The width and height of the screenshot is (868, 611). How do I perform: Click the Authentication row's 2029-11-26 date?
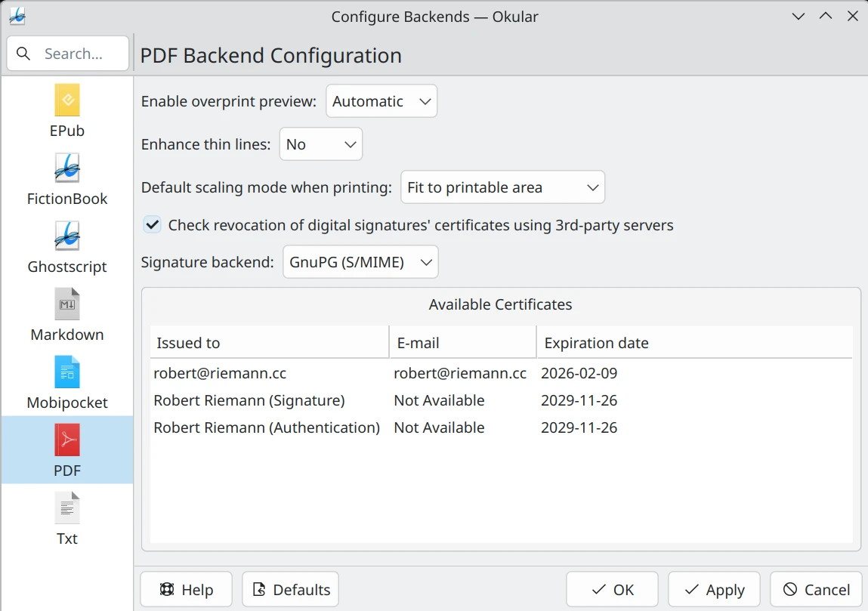[579, 427]
